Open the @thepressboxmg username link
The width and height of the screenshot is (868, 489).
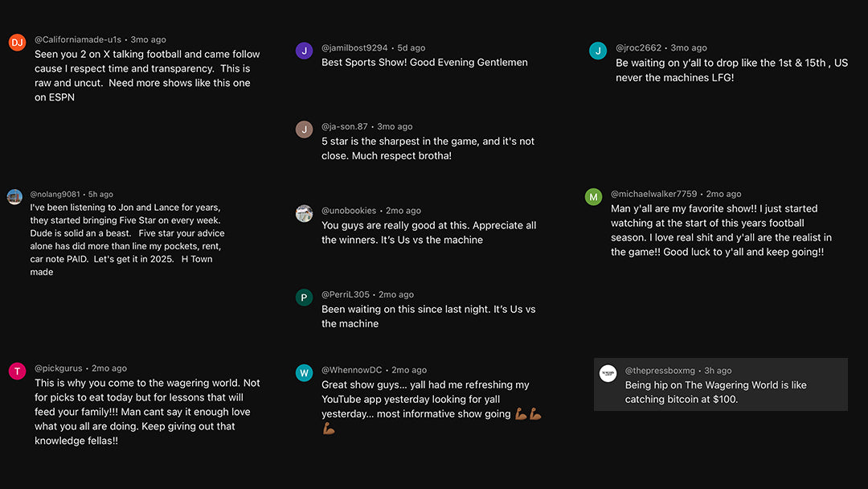pyautogui.click(x=660, y=371)
